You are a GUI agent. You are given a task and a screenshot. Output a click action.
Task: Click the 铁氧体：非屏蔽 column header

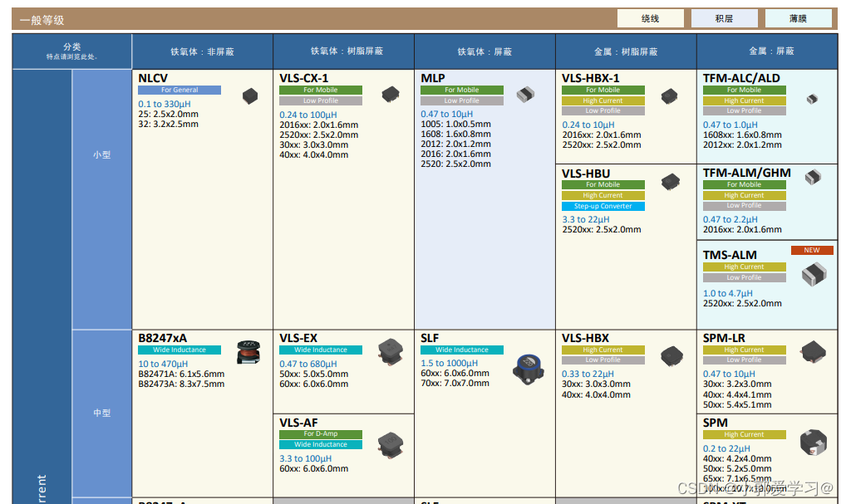(202, 51)
